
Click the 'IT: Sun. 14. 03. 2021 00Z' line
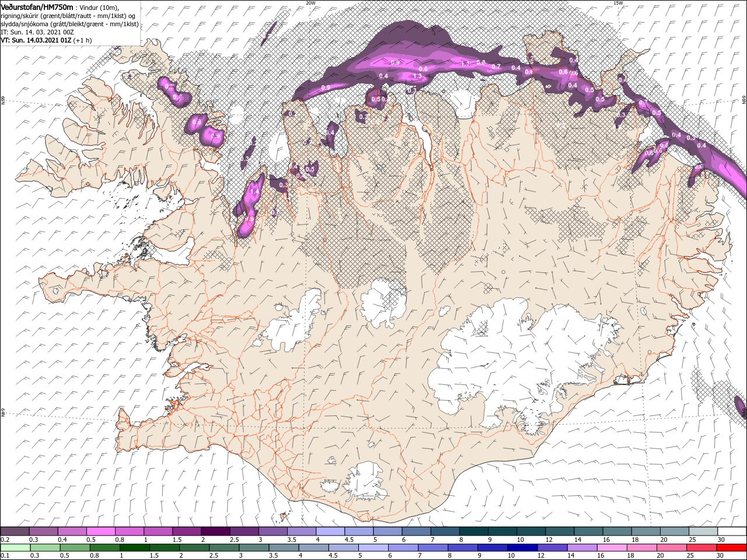coord(37,32)
